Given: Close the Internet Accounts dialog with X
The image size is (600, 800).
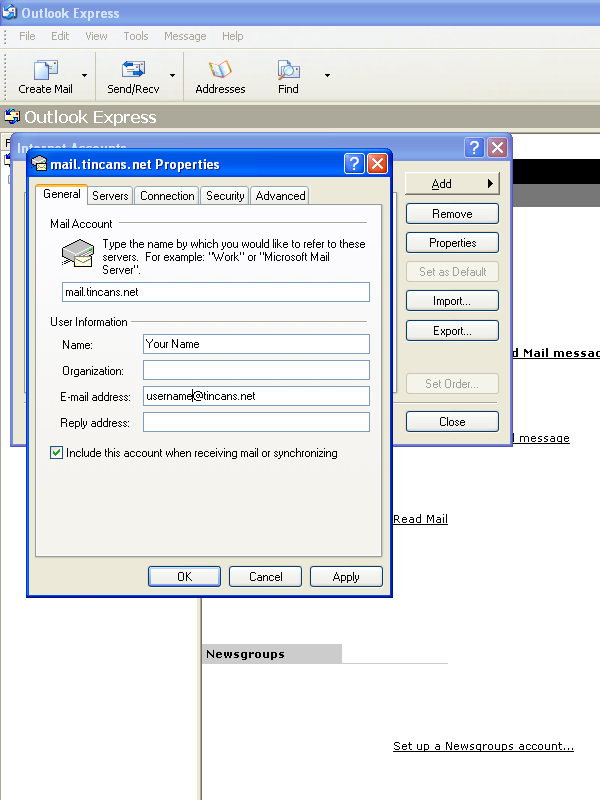Looking at the screenshot, I should click(497, 148).
